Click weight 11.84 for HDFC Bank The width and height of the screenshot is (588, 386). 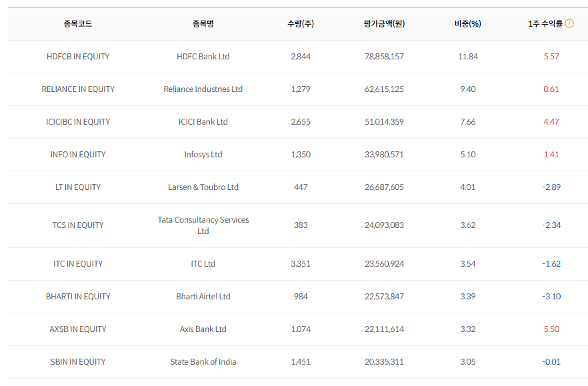468,57
